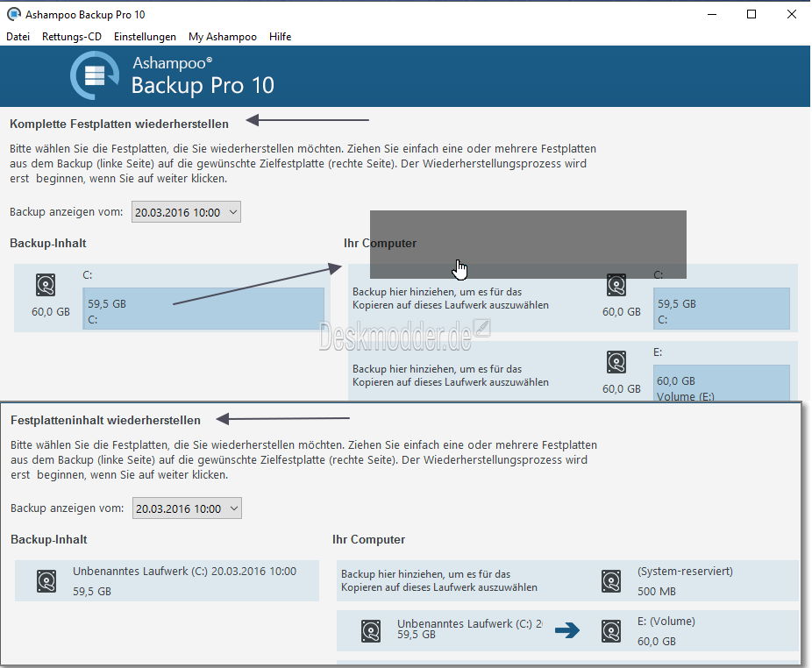The width and height of the screenshot is (812, 668).
Task: Close the Ashampoo Backup Pro window
Action: pos(792,15)
